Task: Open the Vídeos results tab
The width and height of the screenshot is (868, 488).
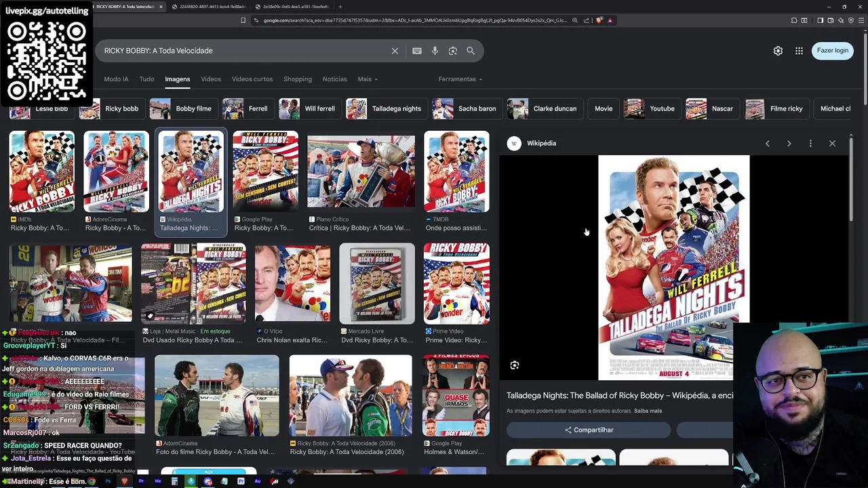Action: pos(211,79)
